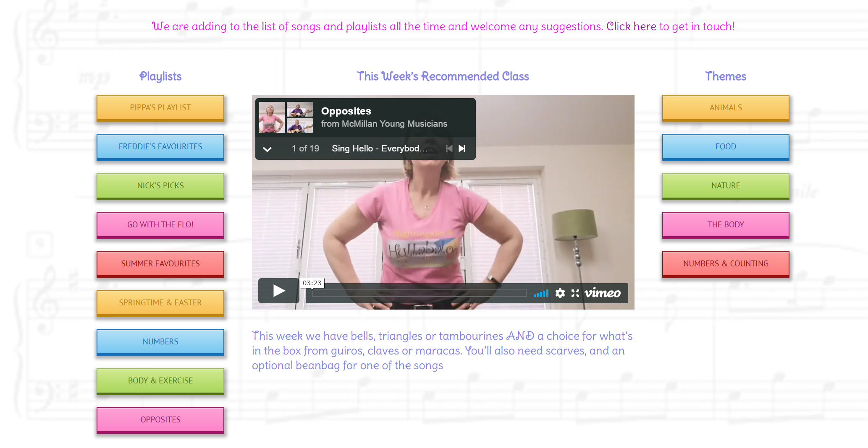Enter fullscreen mode in video player
Viewport: 868px width, 448px height.
coord(575,293)
